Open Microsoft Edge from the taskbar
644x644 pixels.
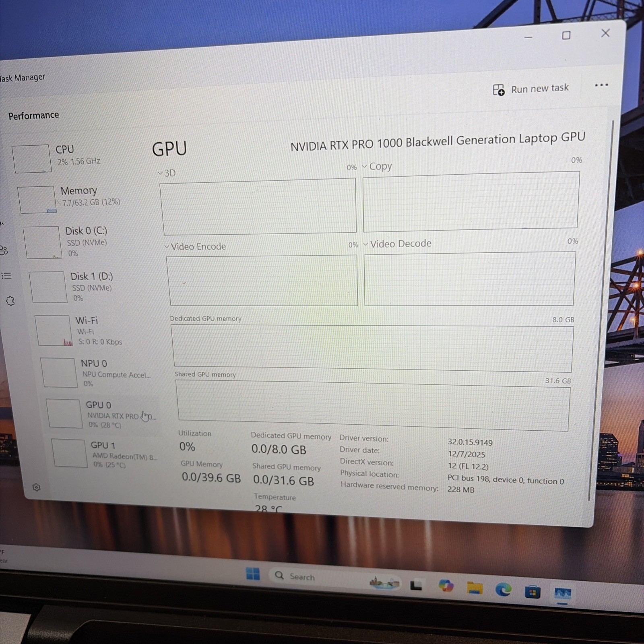(503, 590)
